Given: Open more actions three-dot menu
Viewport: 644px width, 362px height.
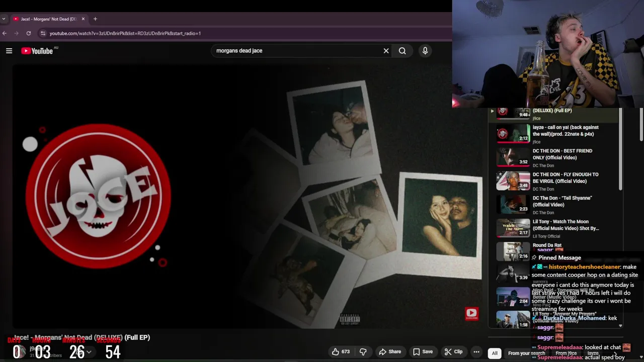Looking at the screenshot, I should pos(476,352).
